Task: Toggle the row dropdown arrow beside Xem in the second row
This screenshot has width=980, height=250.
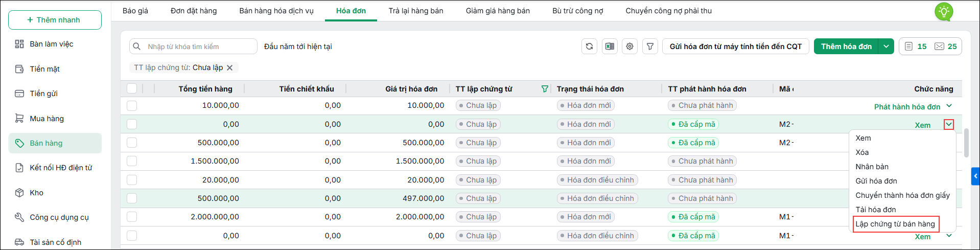Action: 949,124
